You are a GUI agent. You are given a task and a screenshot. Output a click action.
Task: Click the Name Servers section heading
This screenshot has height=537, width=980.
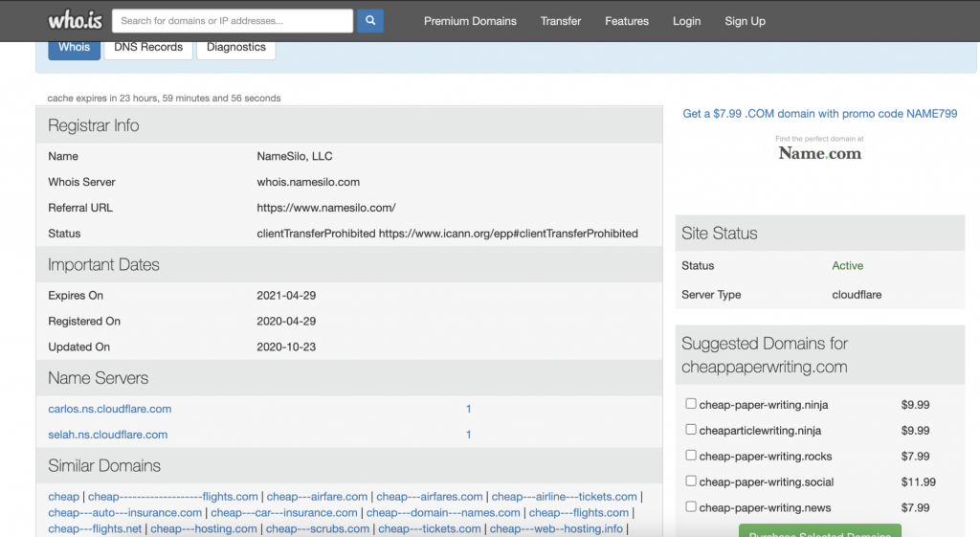click(x=99, y=378)
